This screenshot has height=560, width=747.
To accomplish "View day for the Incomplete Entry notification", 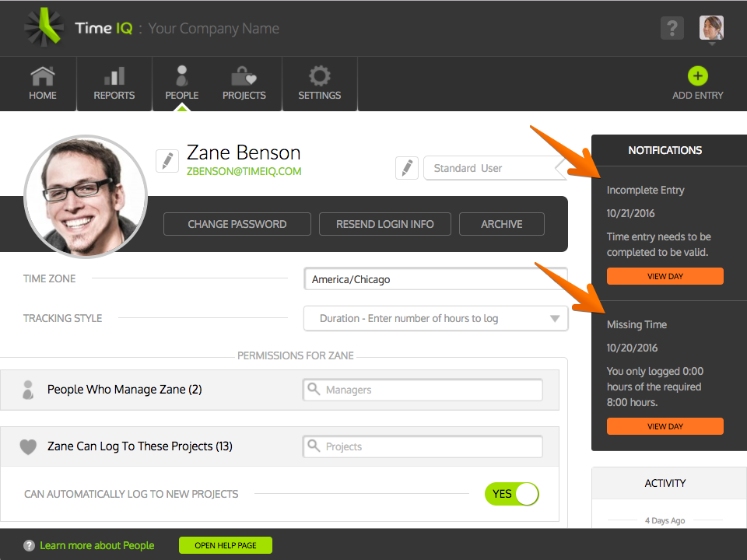I will pos(665,276).
